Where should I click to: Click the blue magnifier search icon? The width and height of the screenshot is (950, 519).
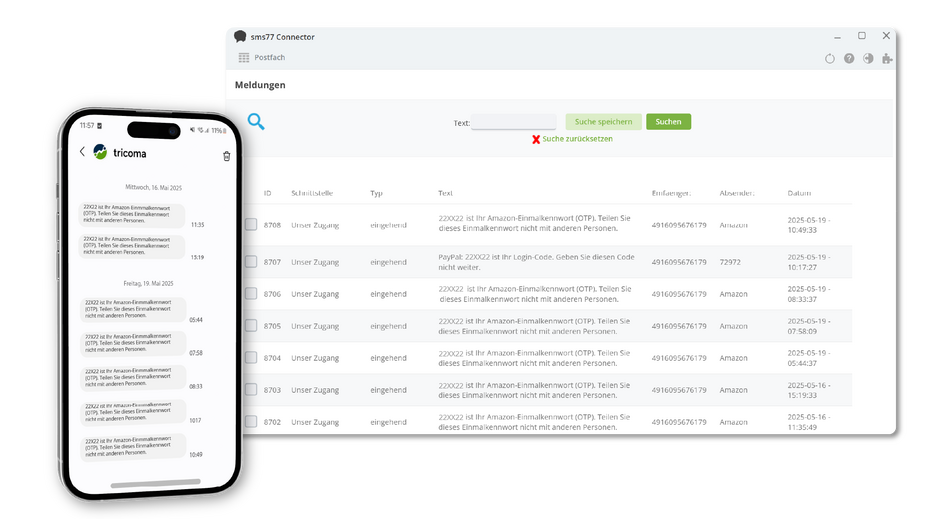pyautogui.click(x=256, y=122)
